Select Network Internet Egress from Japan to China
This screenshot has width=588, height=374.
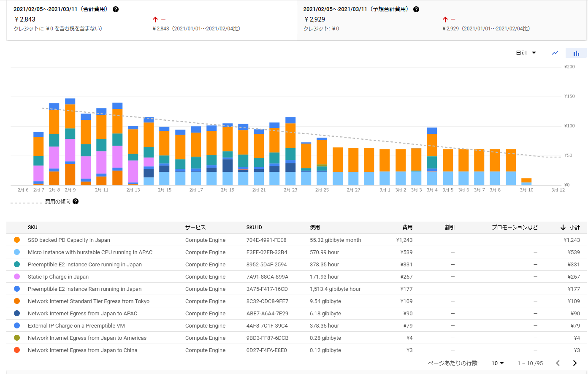pyautogui.click(x=82, y=350)
